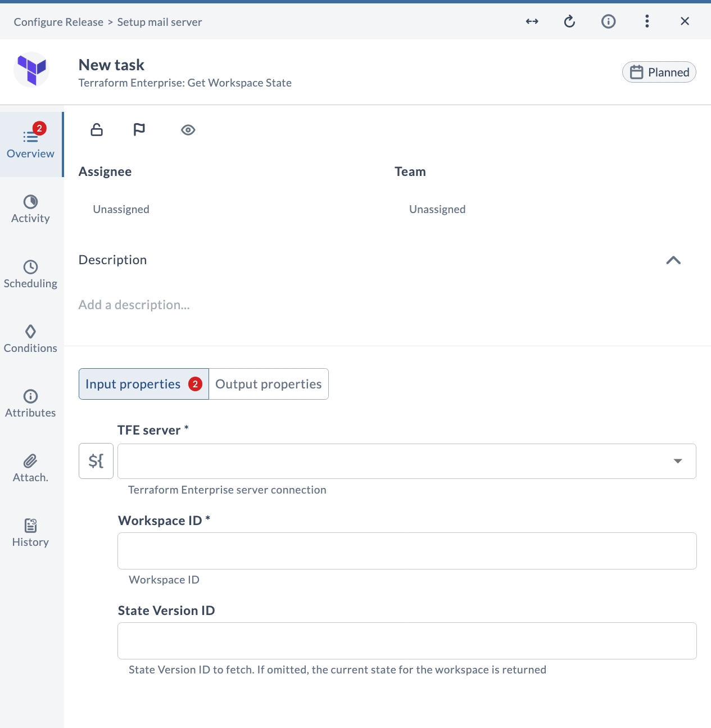Click the Terraform Enterprise task type subtitle
The image size is (711, 728).
pos(185,83)
